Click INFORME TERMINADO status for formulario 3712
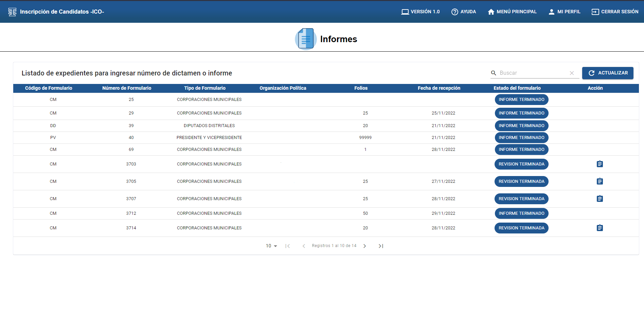 click(x=521, y=213)
